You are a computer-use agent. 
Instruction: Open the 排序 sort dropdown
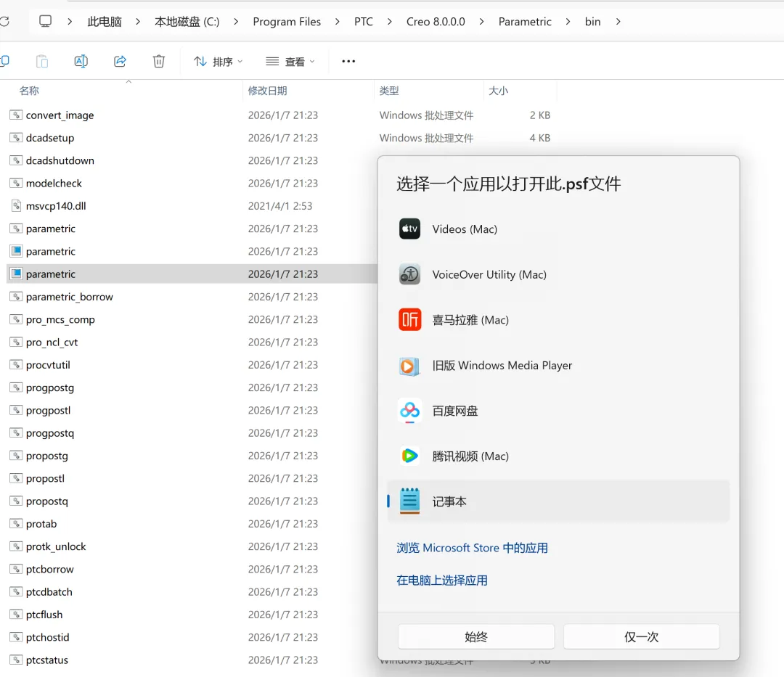(x=218, y=62)
